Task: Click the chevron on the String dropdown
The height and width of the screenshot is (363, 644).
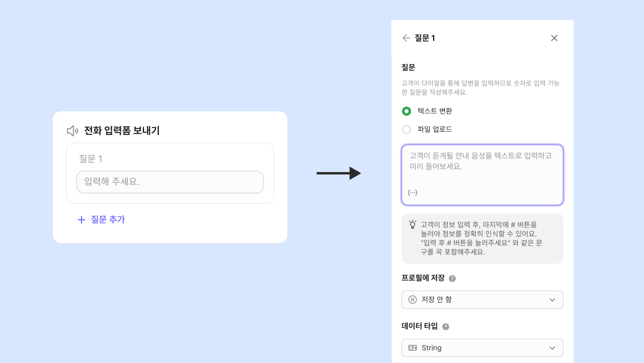Action: (552, 348)
